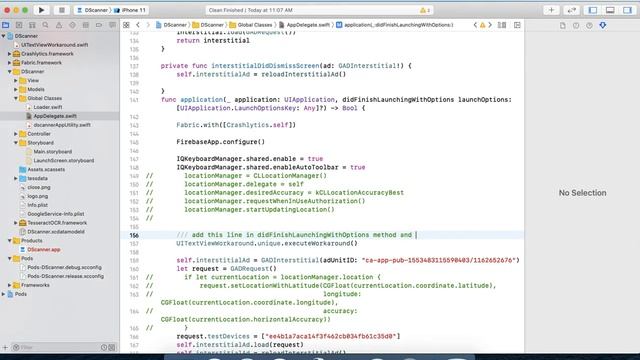Click AppDelegate.swift in jump bar
Image resolution: width=640 pixels, height=360 pixels.
tap(304, 25)
